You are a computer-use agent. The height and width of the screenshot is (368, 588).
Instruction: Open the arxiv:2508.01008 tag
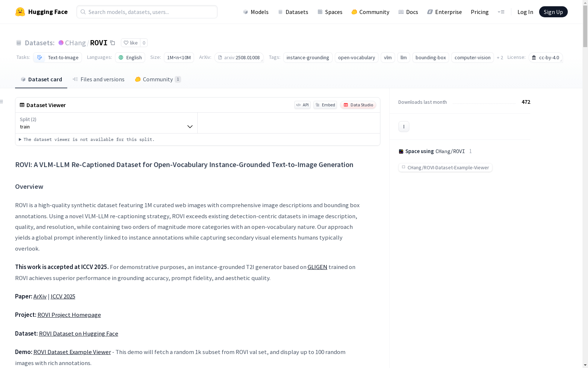coord(239,57)
